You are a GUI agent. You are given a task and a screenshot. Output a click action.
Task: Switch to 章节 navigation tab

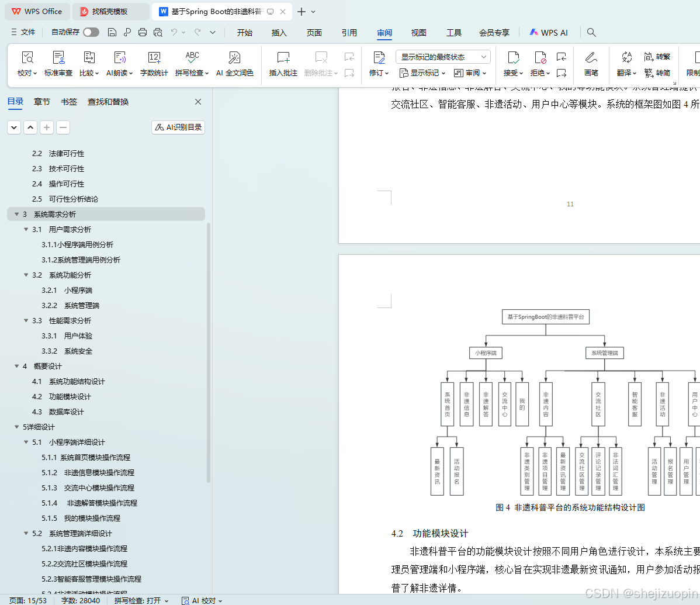pyautogui.click(x=42, y=102)
